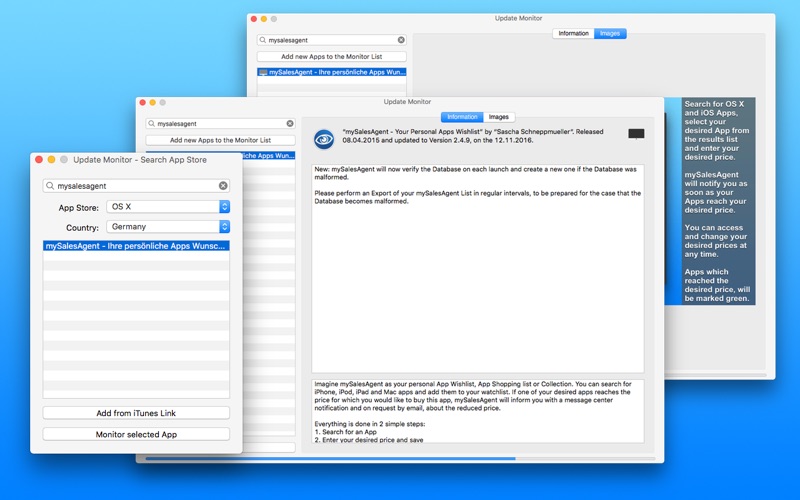The height and width of the screenshot is (500, 800).
Task: Select mySalesAgent result in search results list
Action: (136, 246)
